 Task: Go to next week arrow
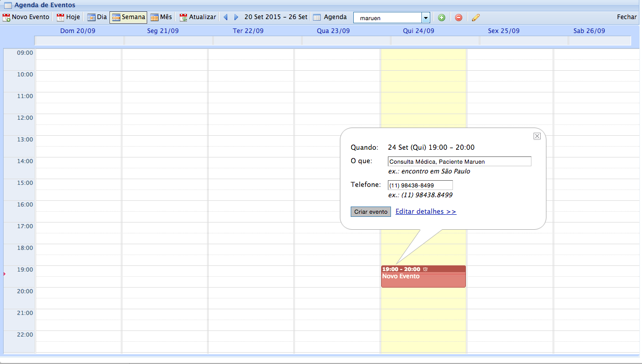[236, 18]
